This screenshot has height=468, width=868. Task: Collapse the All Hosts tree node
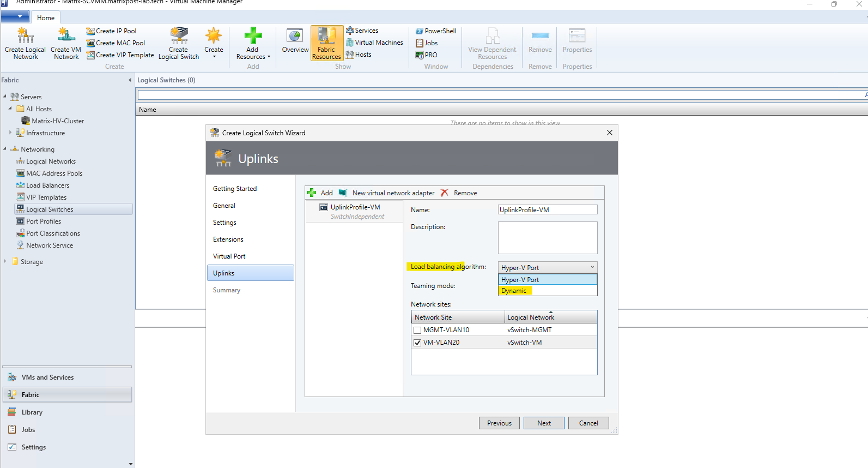point(10,109)
